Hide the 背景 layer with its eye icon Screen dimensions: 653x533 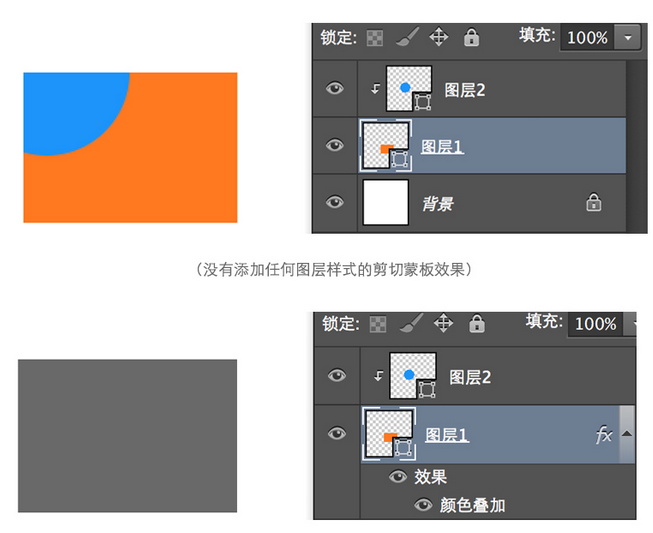click(x=334, y=202)
